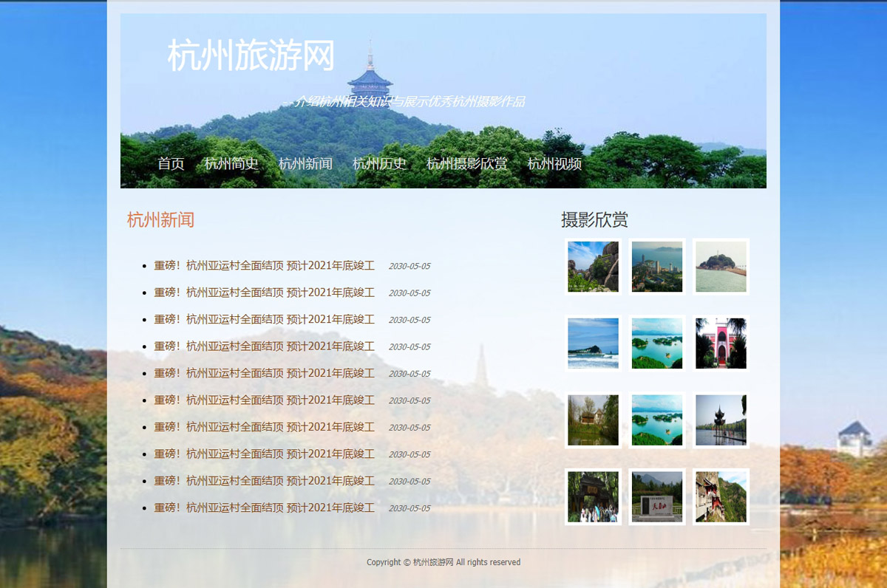
Task: Click the 2030-05-05 date beside the first headline
Action: click(x=409, y=266)
